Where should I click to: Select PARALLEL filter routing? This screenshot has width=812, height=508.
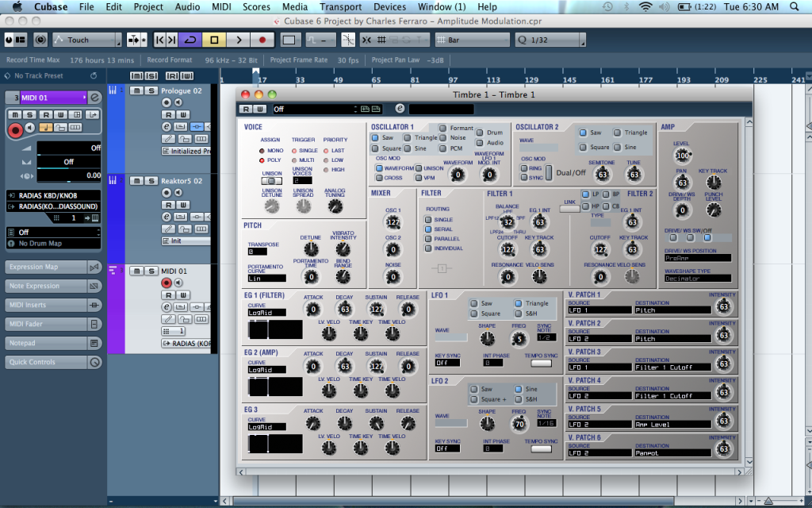[428, 238]
